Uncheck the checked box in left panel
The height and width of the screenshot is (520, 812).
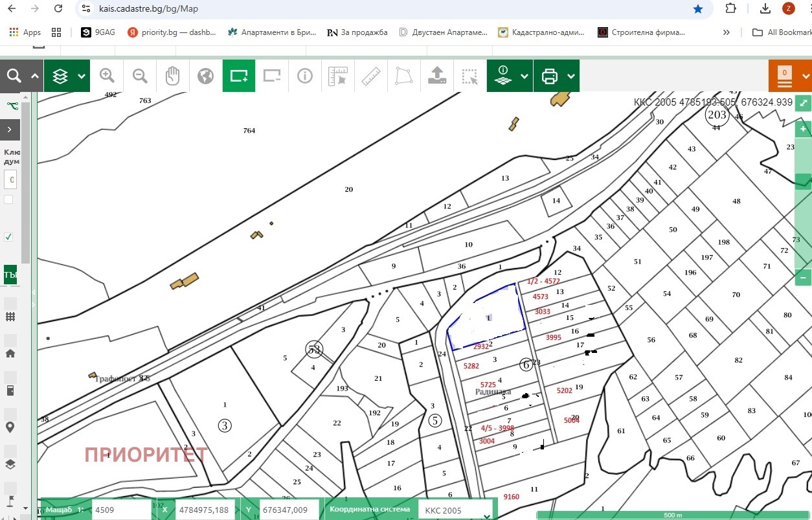[8, 237]
